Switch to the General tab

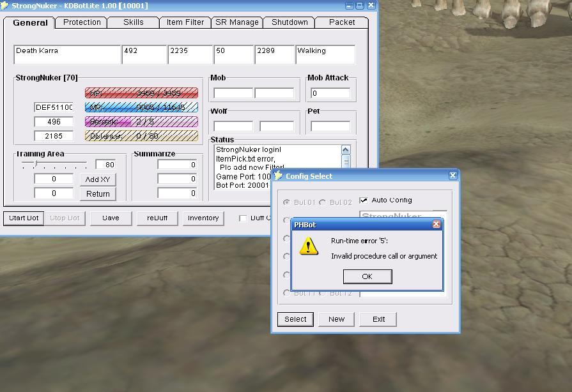(30, 22)
